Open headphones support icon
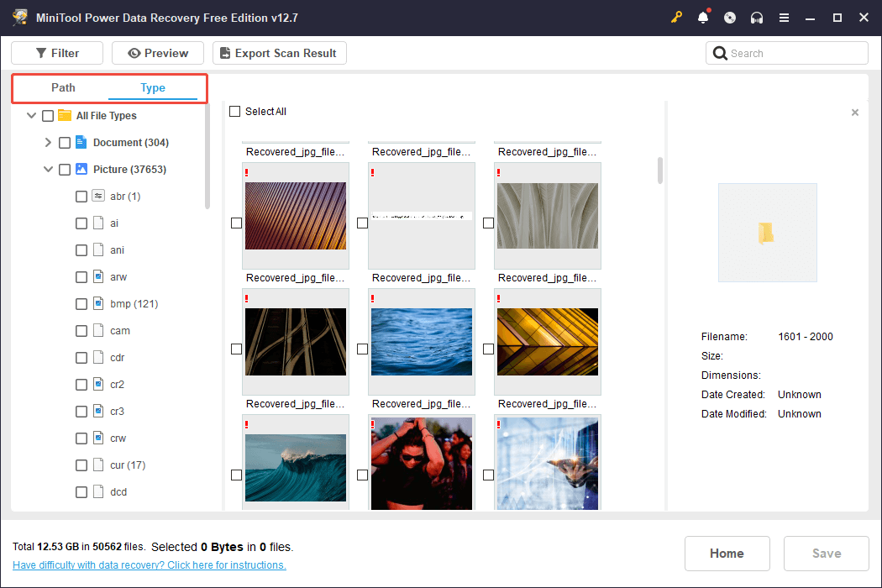882x588 pixels. [757, 18]
